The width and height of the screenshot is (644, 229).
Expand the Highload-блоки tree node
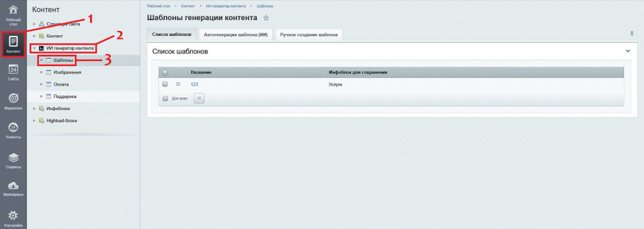coord(34,121)
